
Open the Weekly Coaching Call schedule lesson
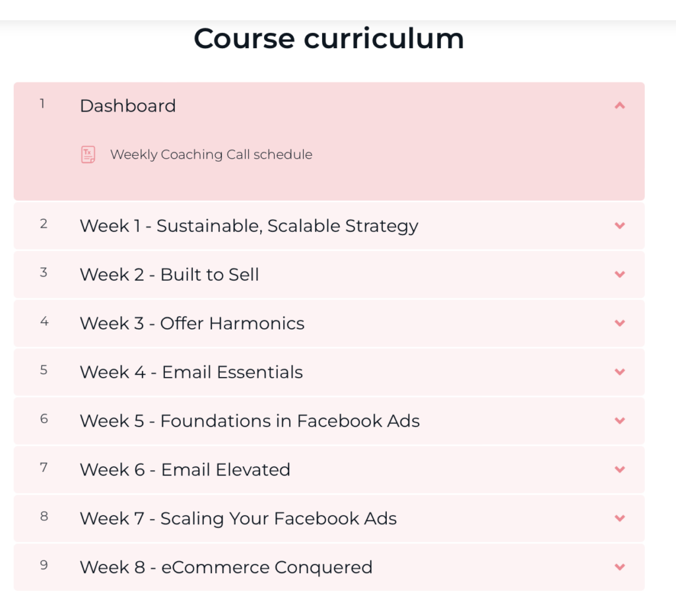(211, 154)
